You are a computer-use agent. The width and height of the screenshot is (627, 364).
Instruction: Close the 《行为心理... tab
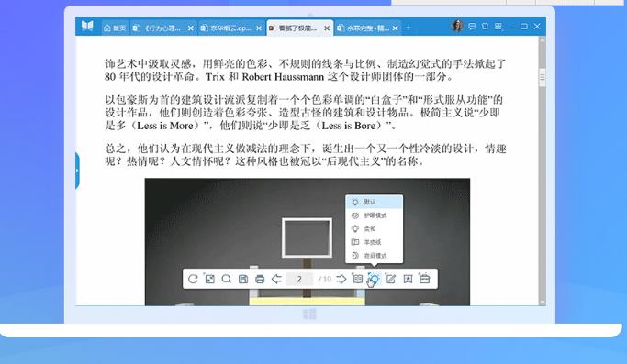point(191,28)
